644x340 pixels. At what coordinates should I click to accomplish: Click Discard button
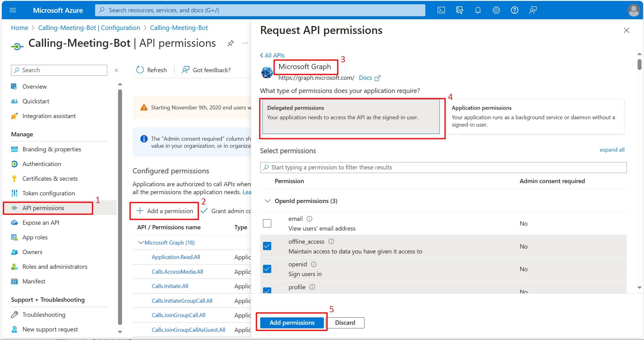[x=345, y=323]
